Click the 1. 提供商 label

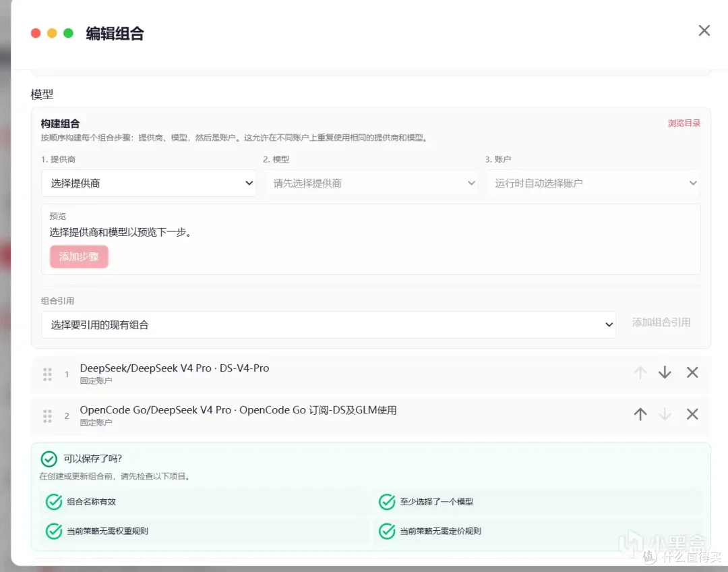(x=58, y=159)
